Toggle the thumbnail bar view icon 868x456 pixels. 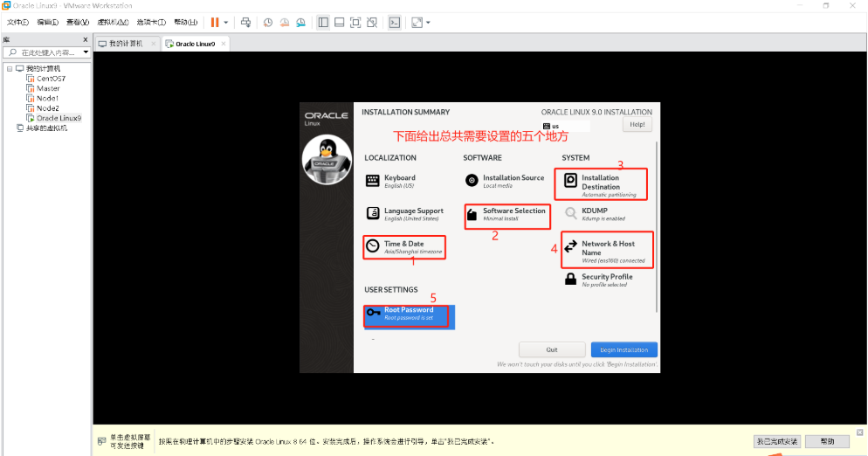[x=340, y=22]
